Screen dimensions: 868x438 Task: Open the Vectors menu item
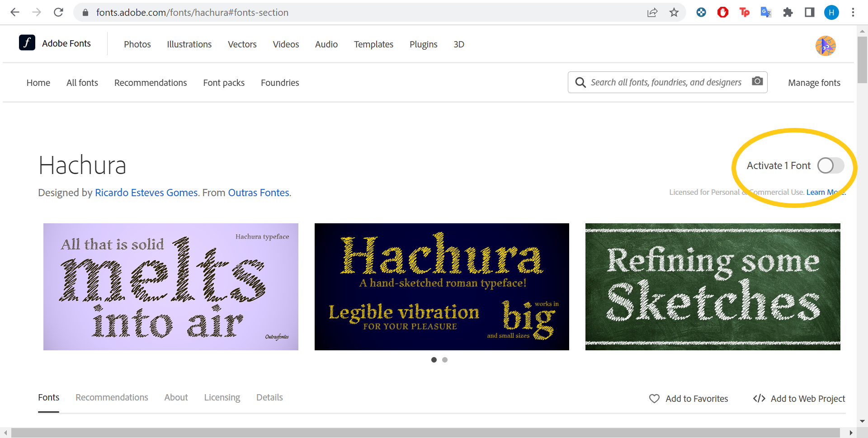(242, 44)
